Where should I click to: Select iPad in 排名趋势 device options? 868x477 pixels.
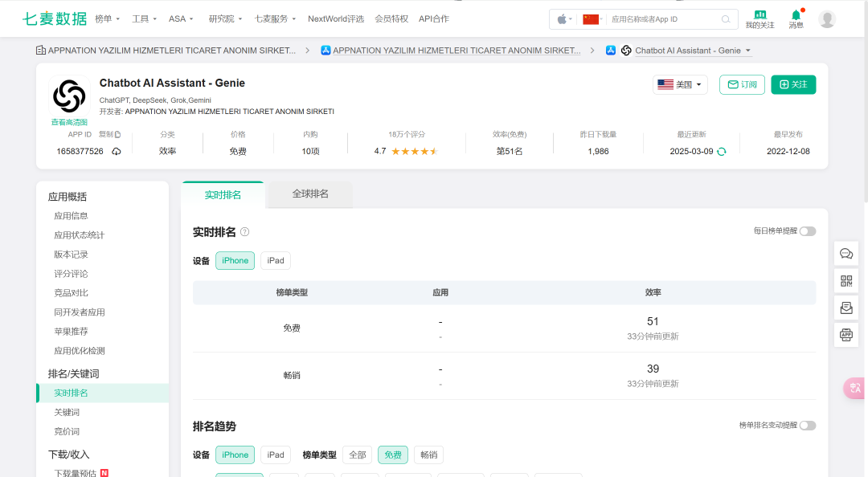(276, 455)
